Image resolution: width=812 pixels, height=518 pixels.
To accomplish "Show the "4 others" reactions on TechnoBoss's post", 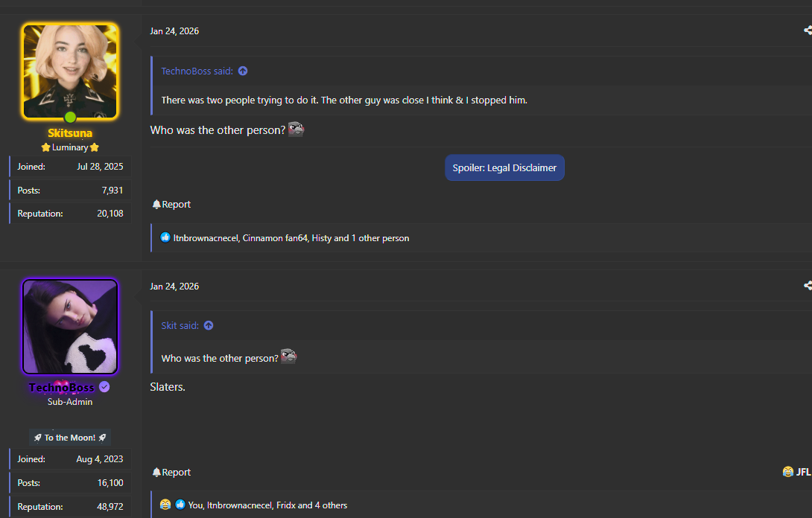I will 331,505.
